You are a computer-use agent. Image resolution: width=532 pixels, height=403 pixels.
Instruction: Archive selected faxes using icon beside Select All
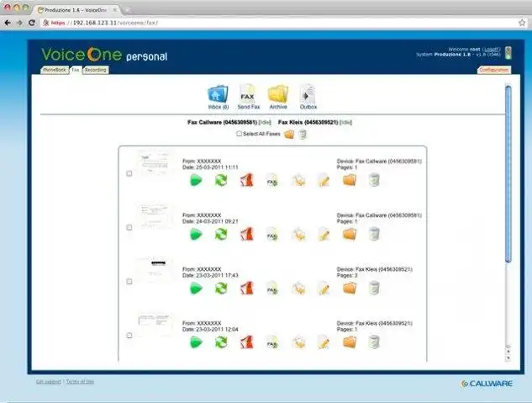[x=289, y=135]
